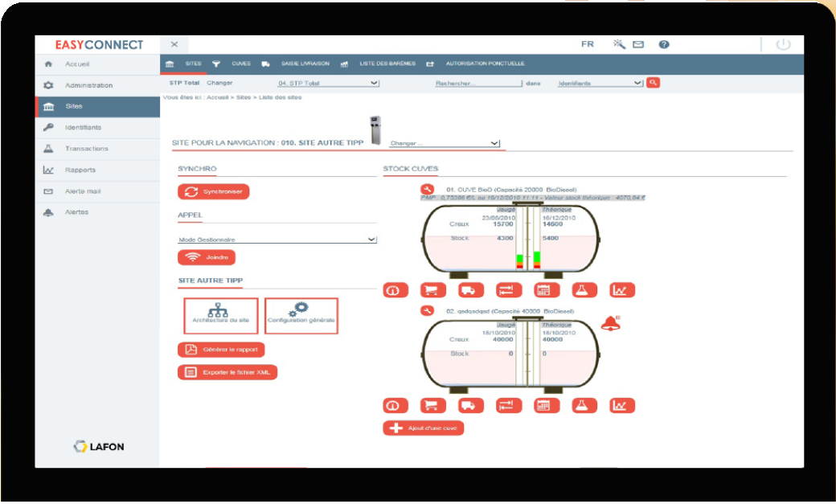The image size is (836, 504).
Task: Click calendar icon under 02. qsdqsdqsd tank
Action: click(547, 406)
